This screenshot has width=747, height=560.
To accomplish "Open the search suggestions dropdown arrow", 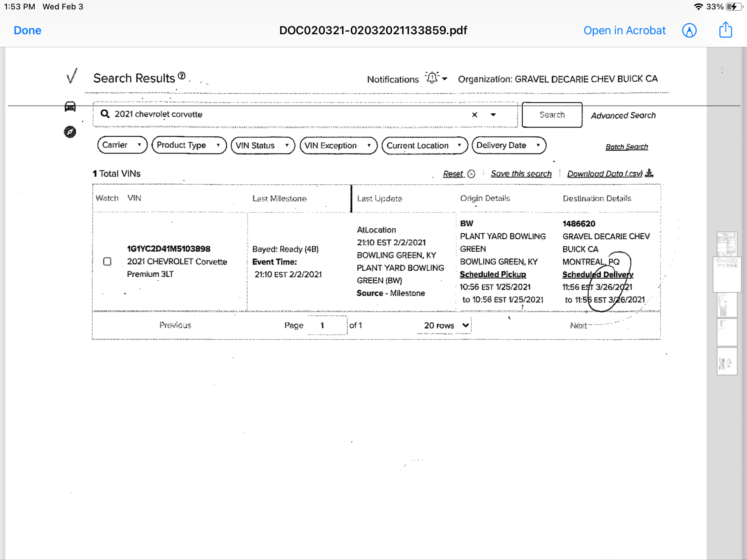I will 493,115.
